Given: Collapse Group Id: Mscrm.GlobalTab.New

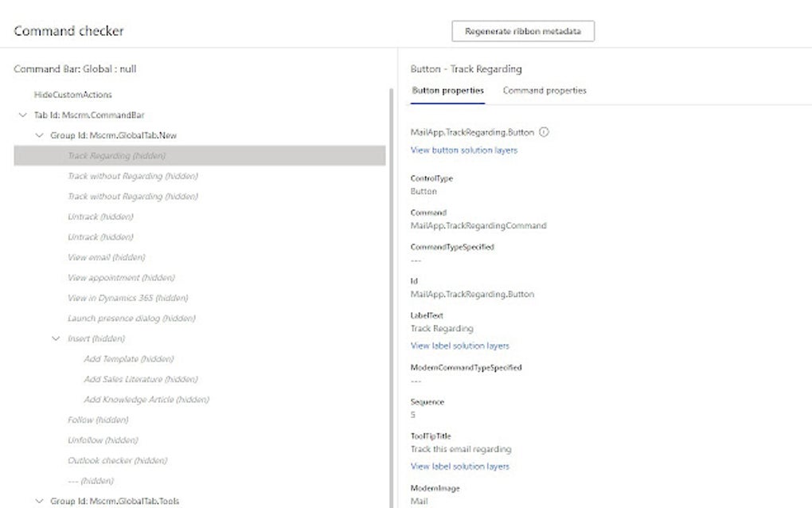Looking at the screenshot, I should click(38, 135).
